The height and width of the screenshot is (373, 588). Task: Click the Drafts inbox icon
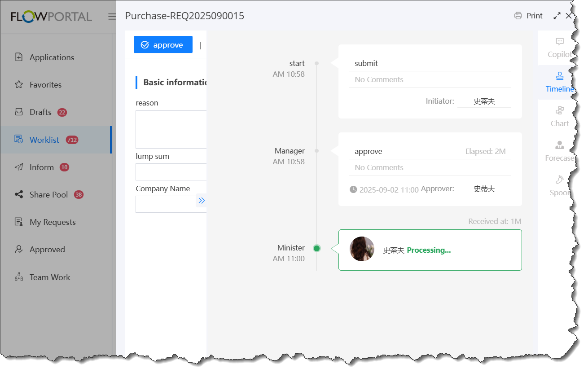coord(19,112)
